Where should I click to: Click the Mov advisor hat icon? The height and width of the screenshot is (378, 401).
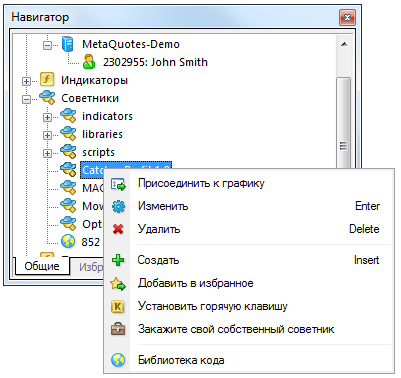[x=68, y=206]
